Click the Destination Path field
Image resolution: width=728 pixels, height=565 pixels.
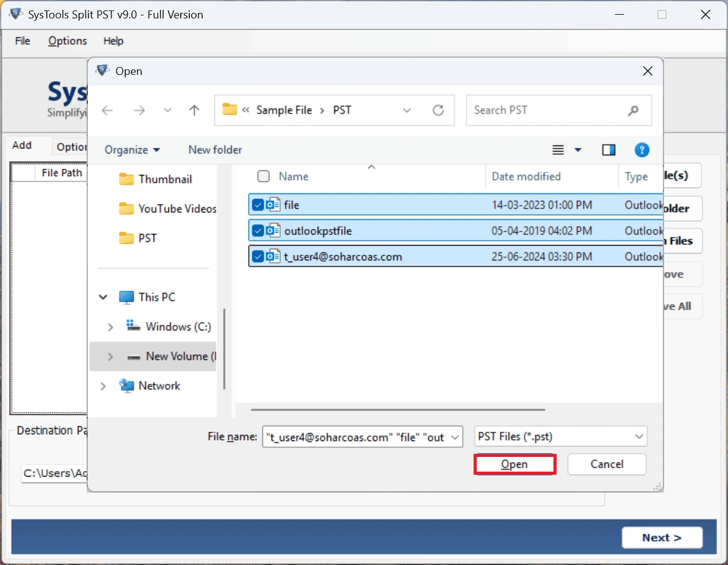click(x=54, y=473)
